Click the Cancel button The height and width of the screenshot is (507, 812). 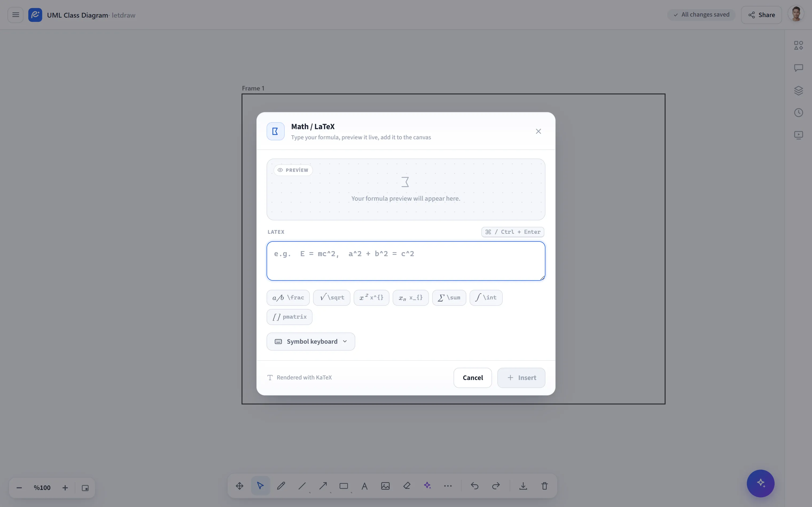click(x=473, y=378)
